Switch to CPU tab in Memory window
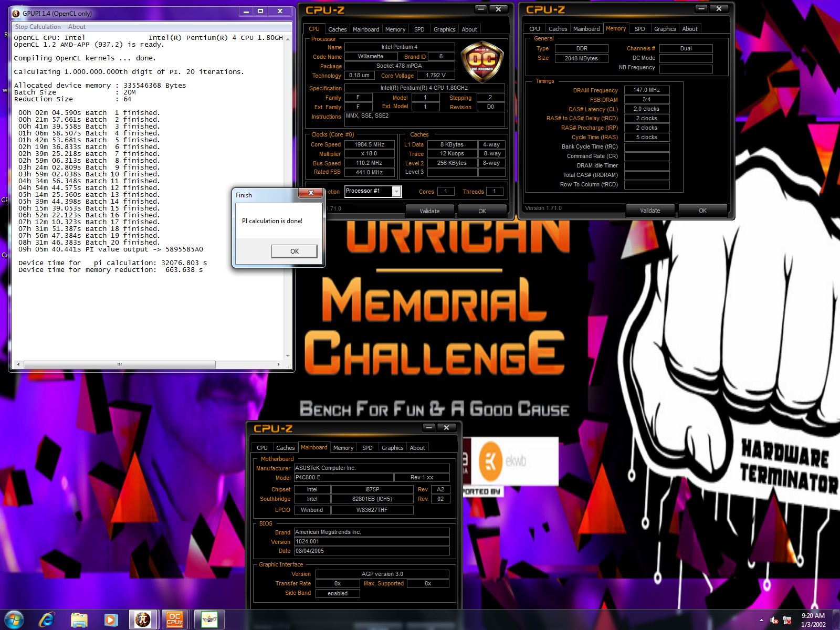The image size is (840, 630). (x=534, y=29)
